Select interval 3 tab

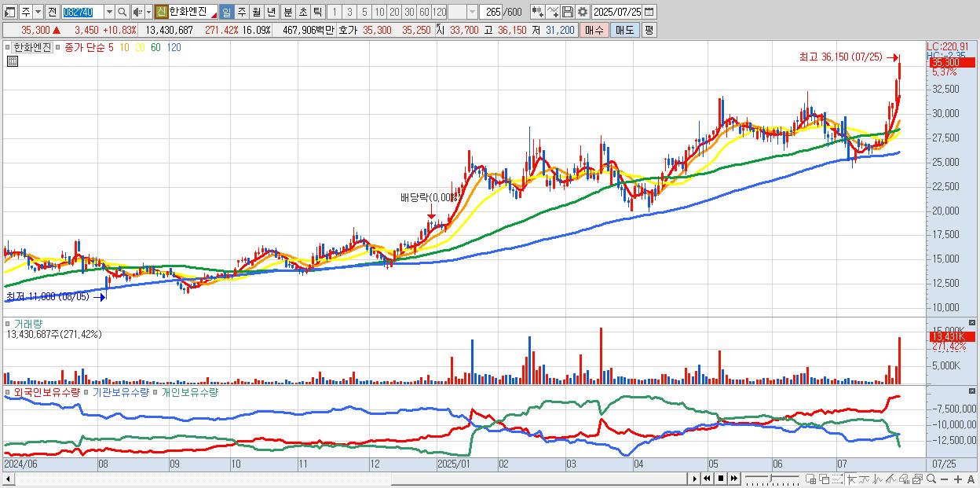(x=349, y=13)
